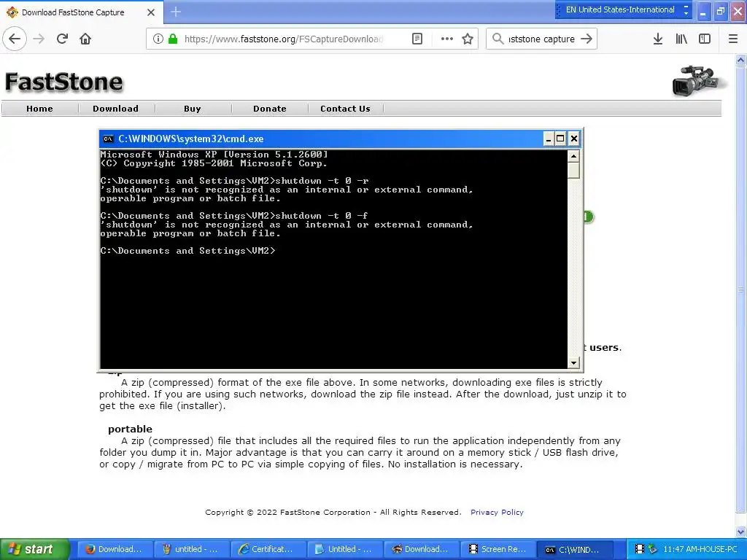
Task: Open the EN United States-International language bar
Action: (x=620, y=9)
